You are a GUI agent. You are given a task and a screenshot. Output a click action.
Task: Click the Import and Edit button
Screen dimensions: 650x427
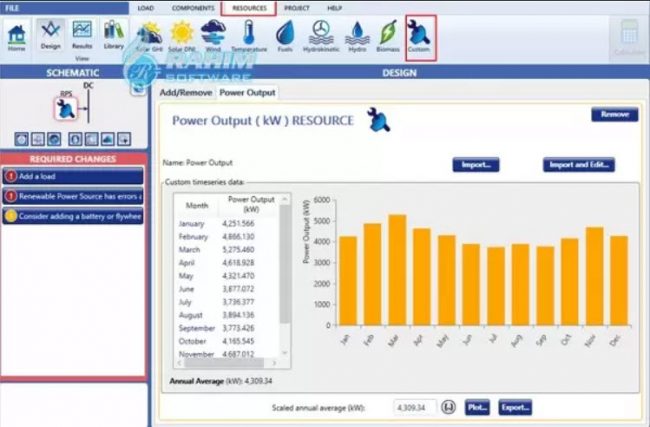click(x=579, y=164)
